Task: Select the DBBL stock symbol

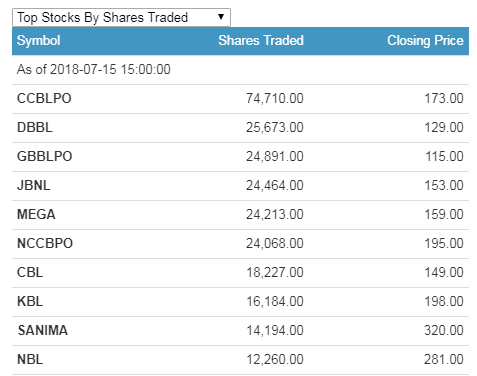Action: pos(35,128)
